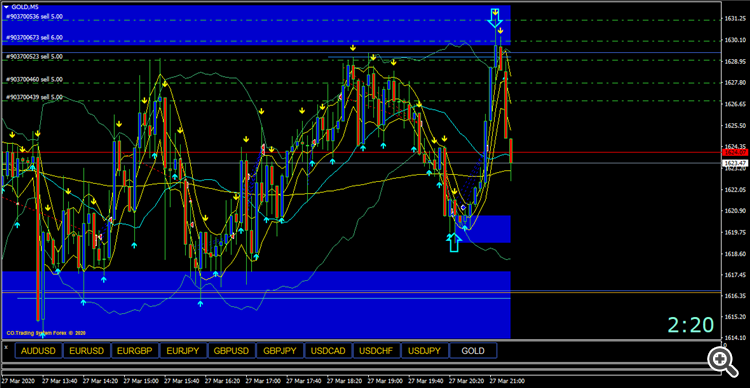
Task: Select order #903700536 sell 5.00 label
Action: pyautogui.click(x=34, y=17)
